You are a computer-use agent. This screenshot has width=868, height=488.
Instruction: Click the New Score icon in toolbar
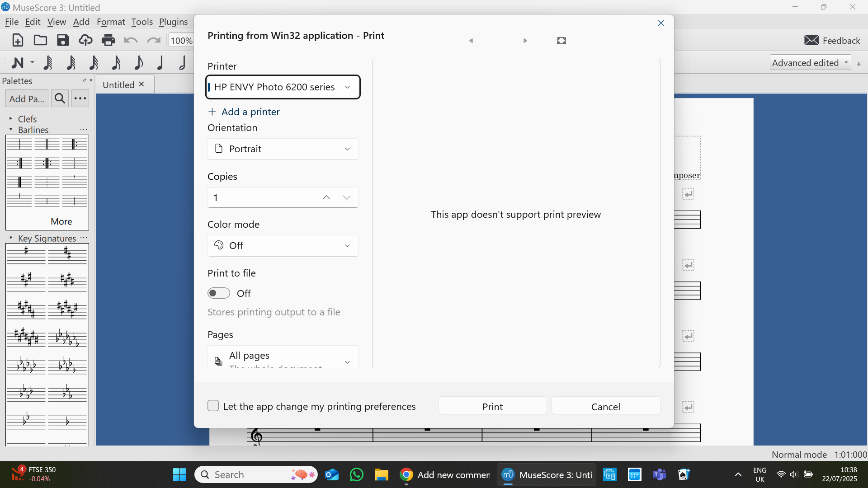[18, 40]
